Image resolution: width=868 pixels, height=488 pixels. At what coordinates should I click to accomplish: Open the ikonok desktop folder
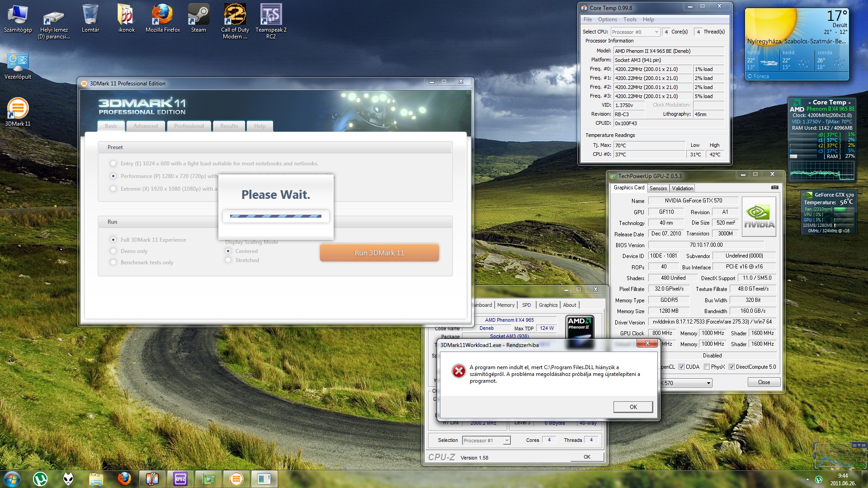(x=127, y=19)
